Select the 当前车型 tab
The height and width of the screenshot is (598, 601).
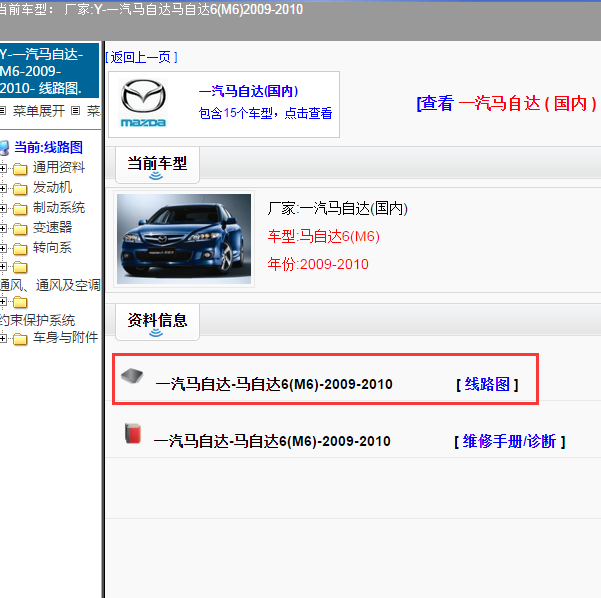(157, 165)
